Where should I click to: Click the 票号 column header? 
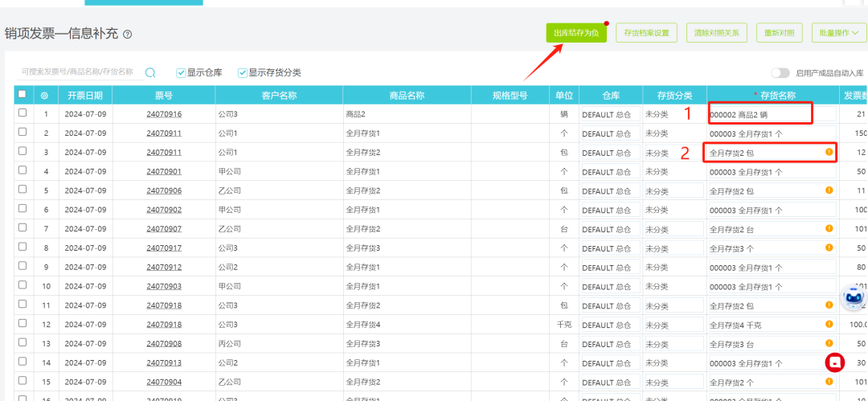click(164, 96)
